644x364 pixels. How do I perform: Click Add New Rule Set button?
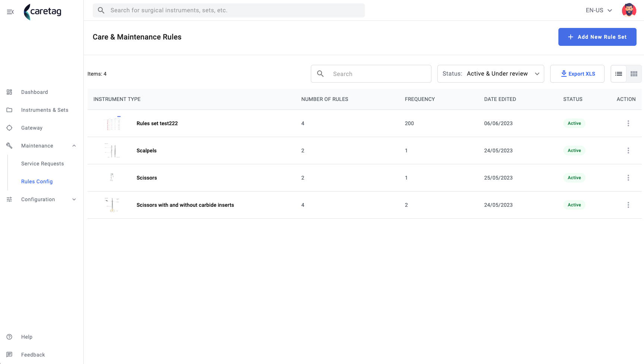(597, 37)
